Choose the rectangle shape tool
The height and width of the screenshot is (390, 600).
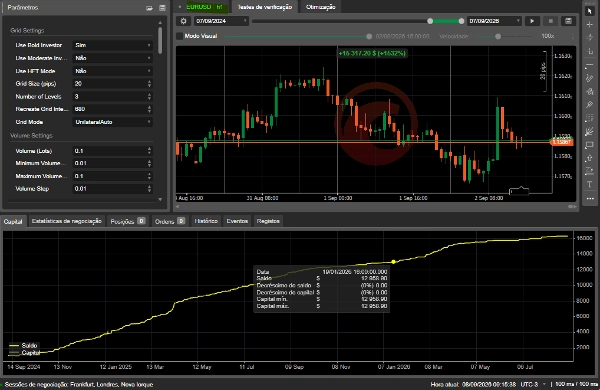tap(590, 145)
